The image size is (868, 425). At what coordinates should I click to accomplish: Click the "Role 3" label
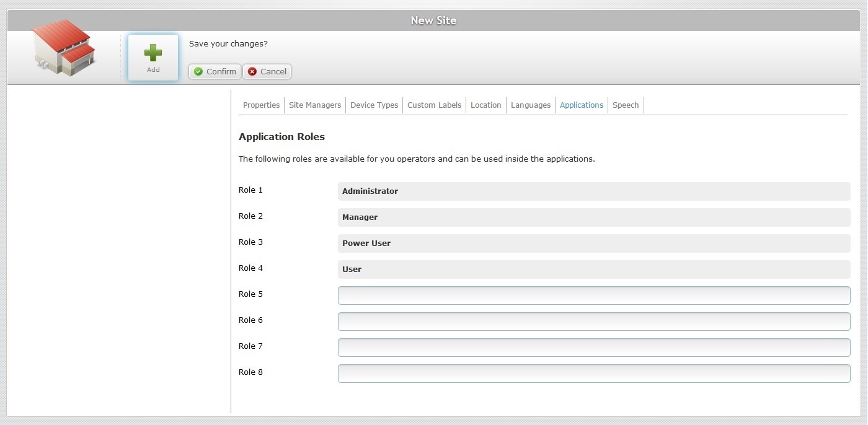click(250, 242)
